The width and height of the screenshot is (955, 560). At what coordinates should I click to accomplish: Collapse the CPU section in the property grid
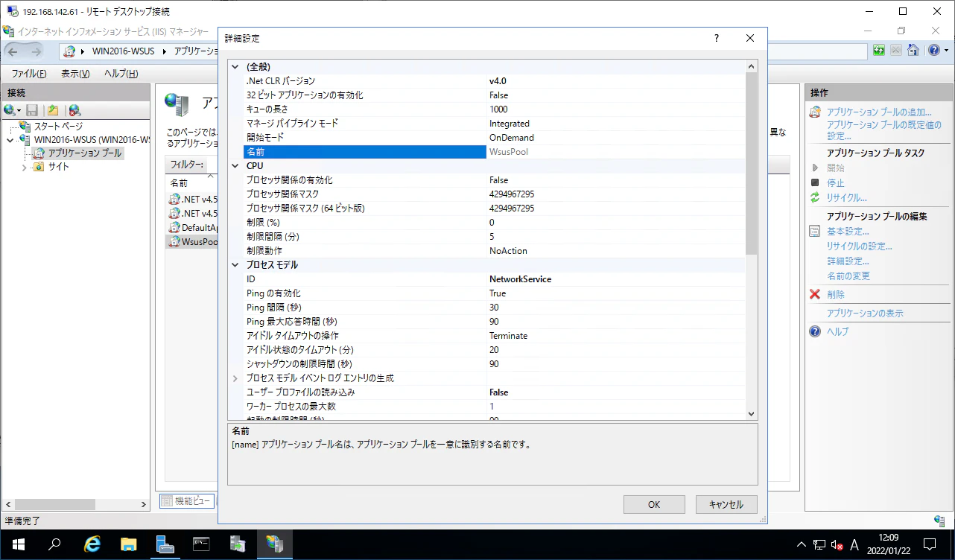[x=235, y=166]
